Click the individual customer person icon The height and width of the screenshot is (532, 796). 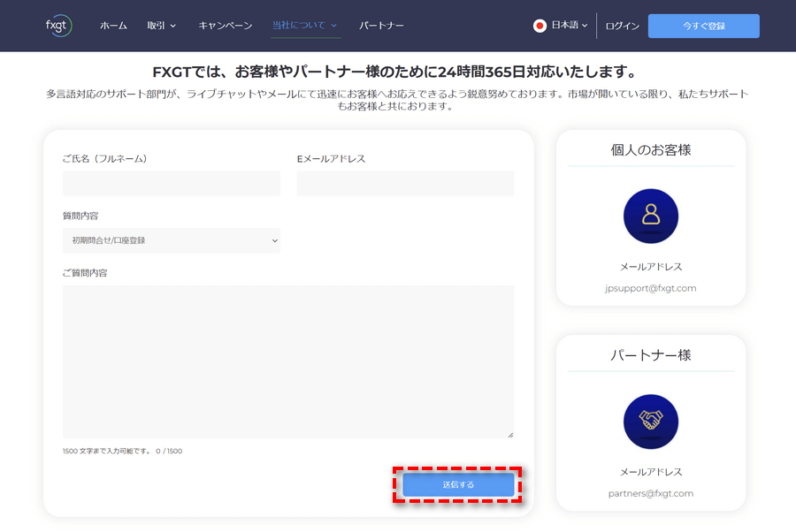[651, 216]
